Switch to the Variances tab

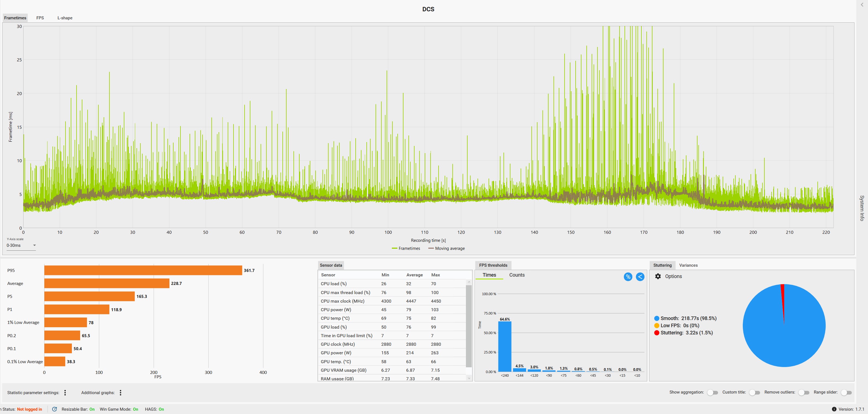tap(688, 265)
